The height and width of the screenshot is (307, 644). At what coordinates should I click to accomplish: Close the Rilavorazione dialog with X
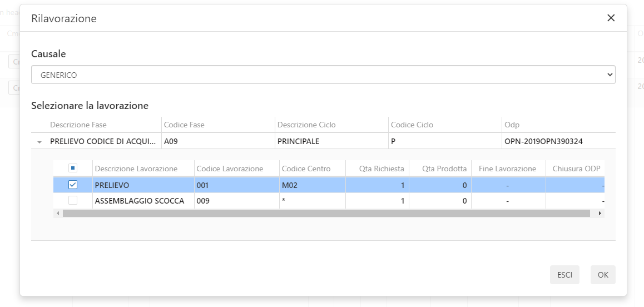pyautogui.click(x=611, y=18)
